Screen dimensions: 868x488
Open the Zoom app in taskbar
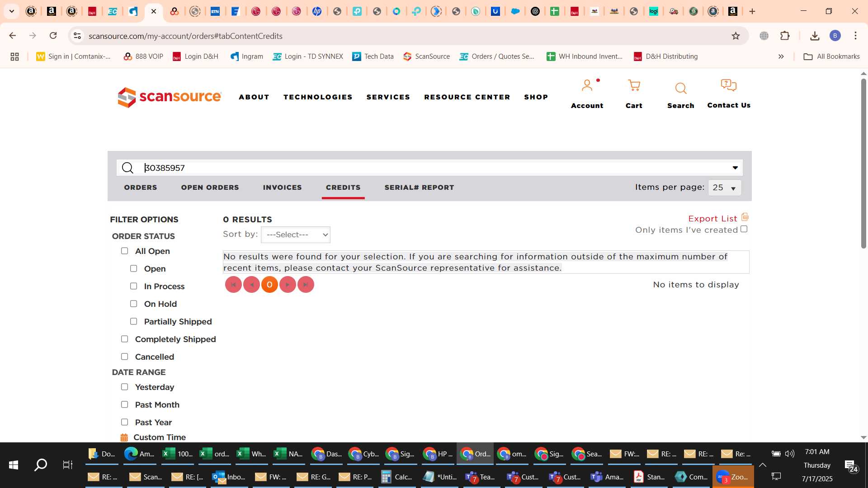point(733,477)
